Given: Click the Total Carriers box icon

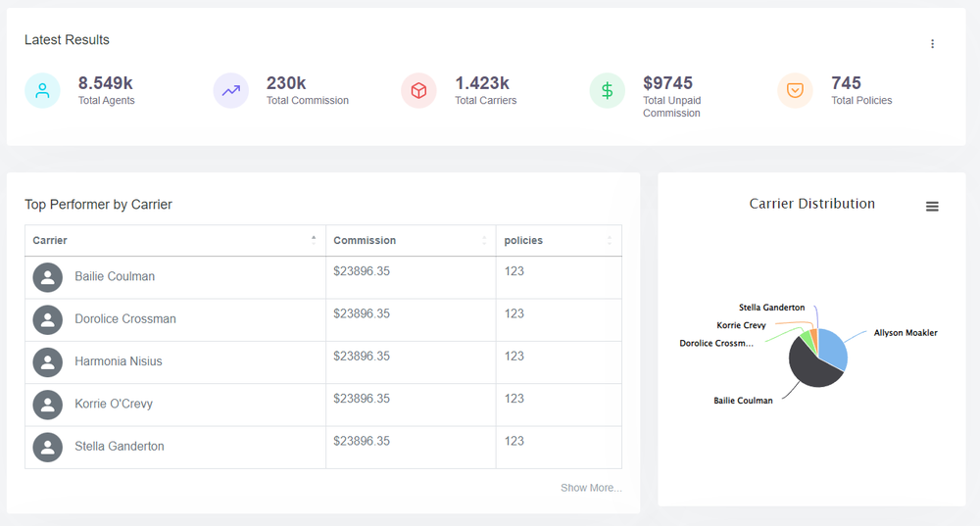Looking at the screenshot, I should tap(418, 90).
